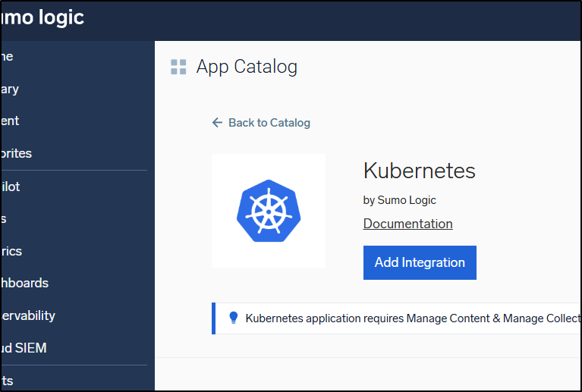Click the lightbulb icon in the notice banner

point(234,318)
